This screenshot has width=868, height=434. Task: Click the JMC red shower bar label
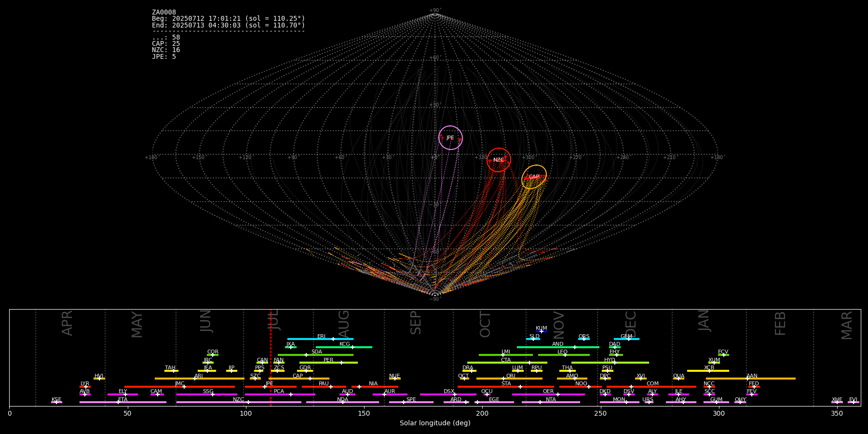(x=180, y=384)
